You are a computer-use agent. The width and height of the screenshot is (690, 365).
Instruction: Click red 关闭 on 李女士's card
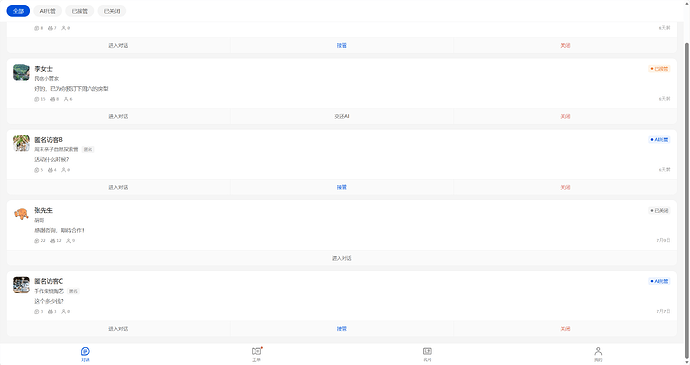(x=565, y=116)
